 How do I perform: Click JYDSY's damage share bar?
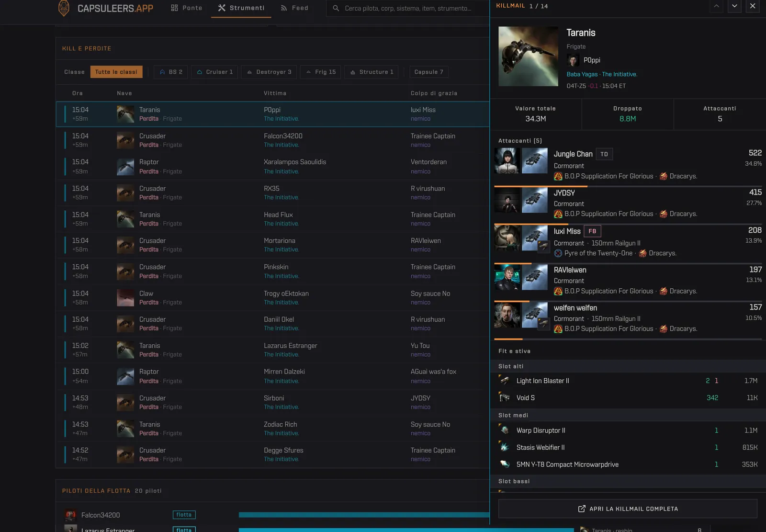(x=628, y=224)
